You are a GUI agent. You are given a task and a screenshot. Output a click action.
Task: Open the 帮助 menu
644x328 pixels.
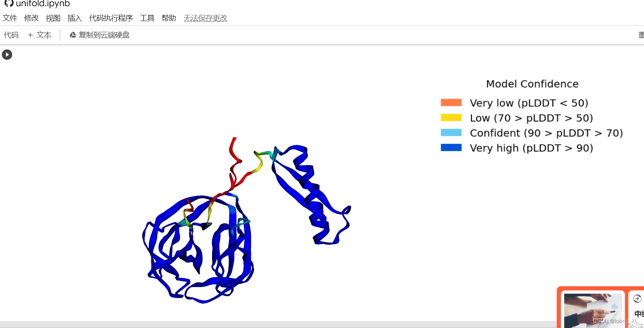coord(169,18)
